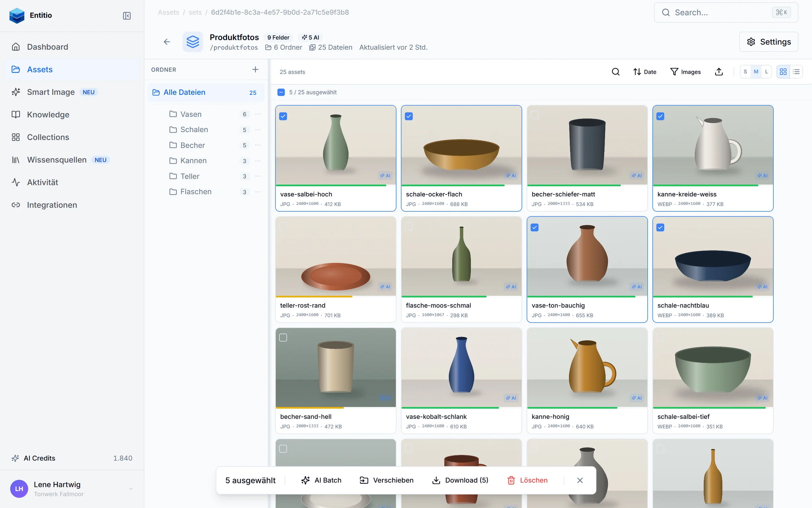Open the Settings button
The height and width of the screenshot is (508, 812).
point(769,42)
